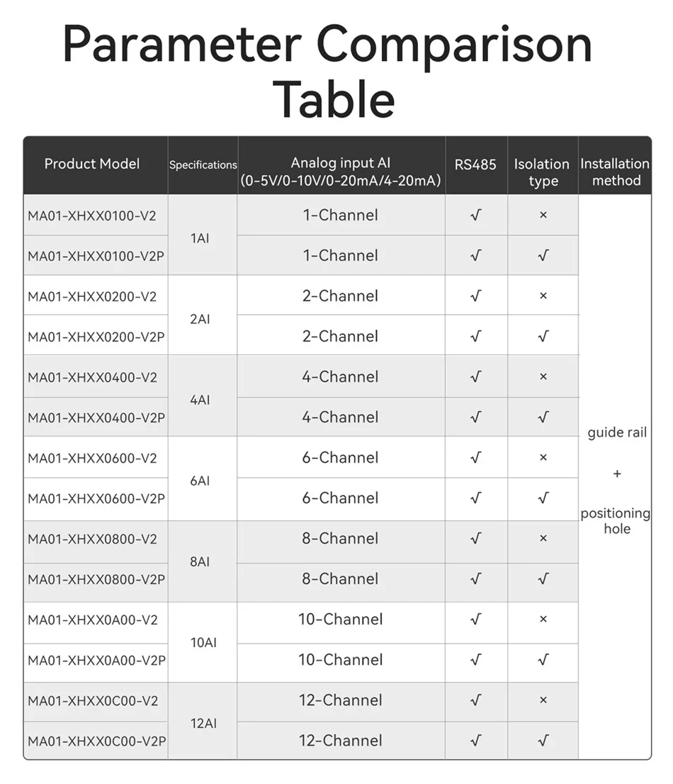Click the MA01-XHXX0A00-V2P model cell

[x=96, y=661]
